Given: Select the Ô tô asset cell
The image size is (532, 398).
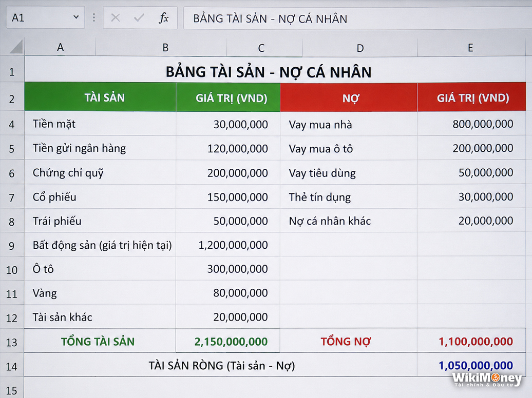Looking at the screenshot, I should [100, 269].
